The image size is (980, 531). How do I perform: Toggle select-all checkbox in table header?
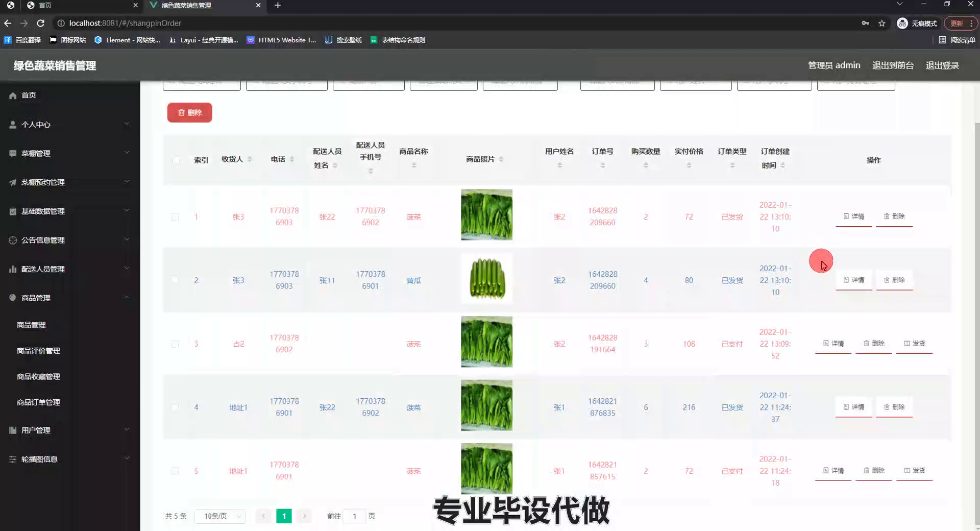pyautogui.click(x=176, y=160)
